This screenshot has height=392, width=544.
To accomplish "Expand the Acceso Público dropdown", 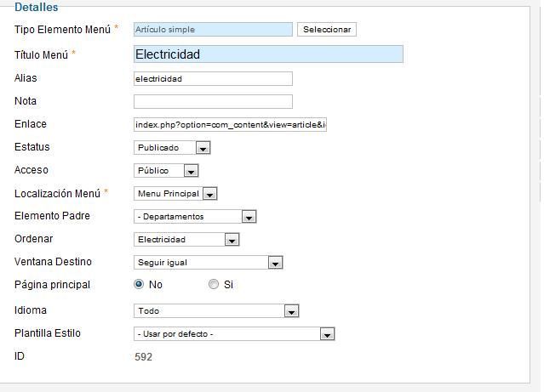I will coord(166,171).
